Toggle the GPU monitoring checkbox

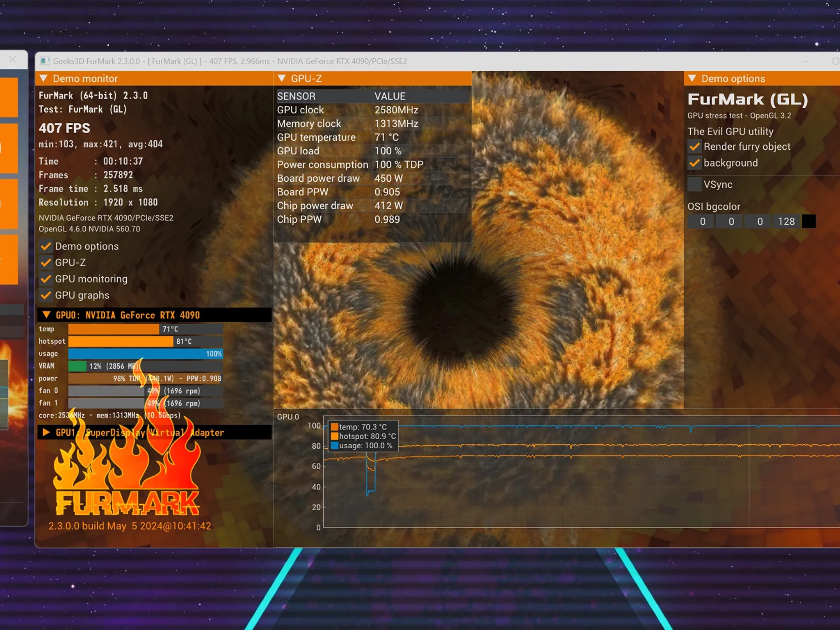pyautogui.click(x=46, y=279)
